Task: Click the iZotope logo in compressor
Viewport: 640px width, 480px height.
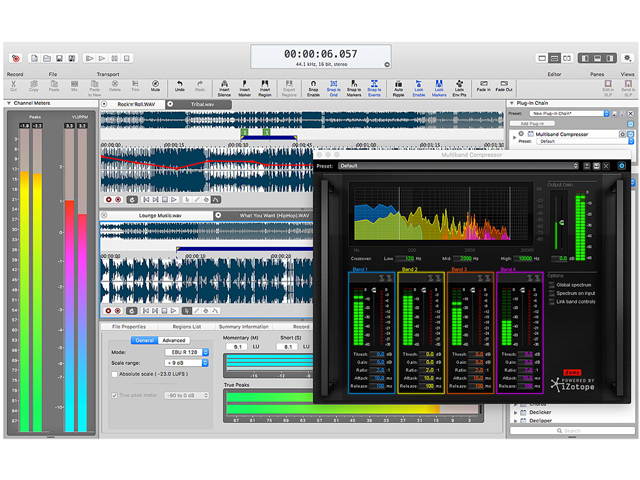Action: pos(573,384)
